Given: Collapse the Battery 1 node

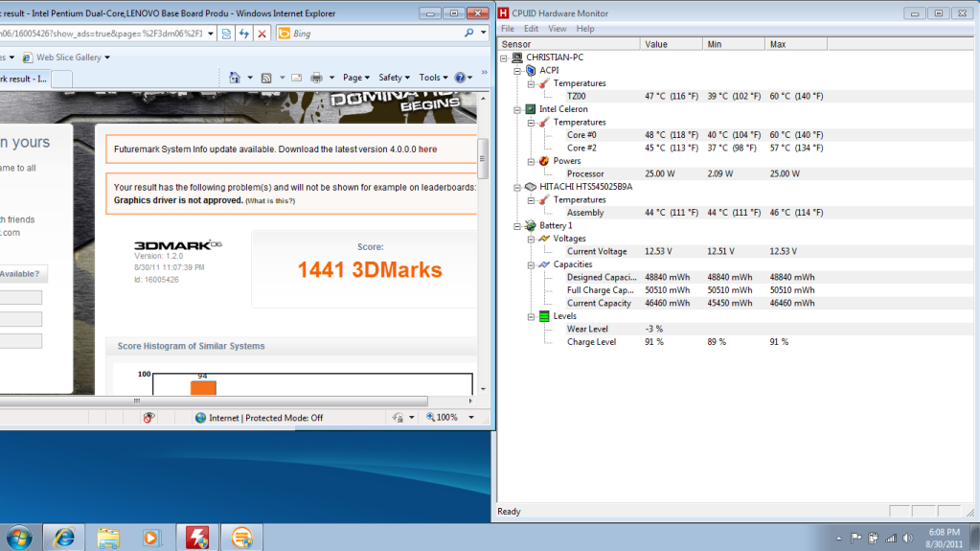Looking at the screenshot, I should coord(517,226).
